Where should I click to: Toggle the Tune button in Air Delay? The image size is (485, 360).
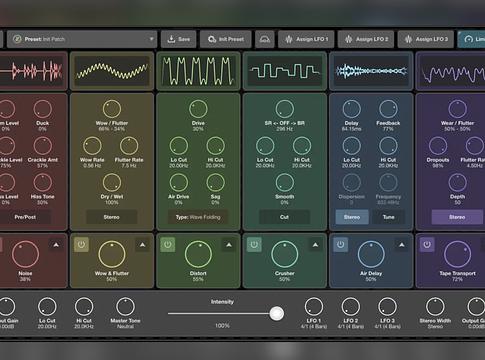pyautogui.click(x=389, y=217)
